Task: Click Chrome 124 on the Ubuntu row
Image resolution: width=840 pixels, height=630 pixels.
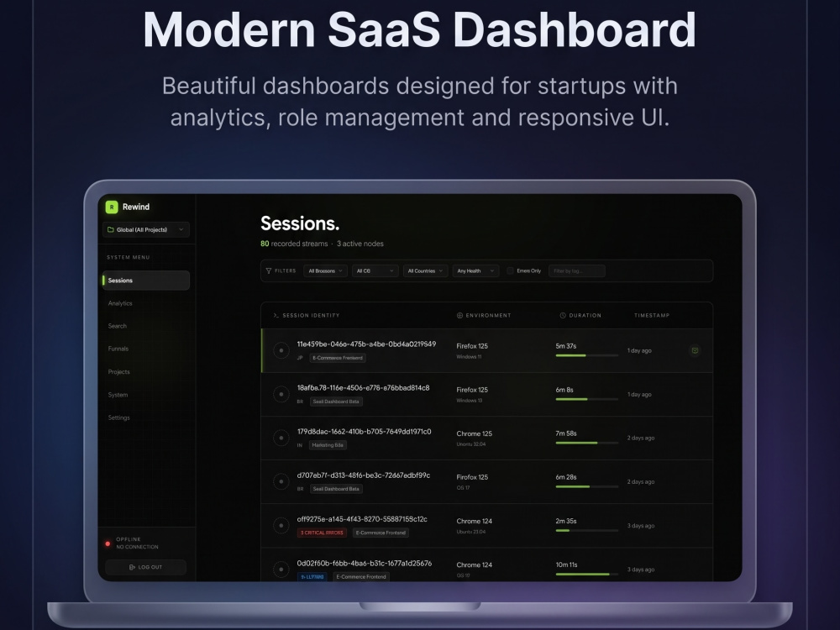Action: 474,522
